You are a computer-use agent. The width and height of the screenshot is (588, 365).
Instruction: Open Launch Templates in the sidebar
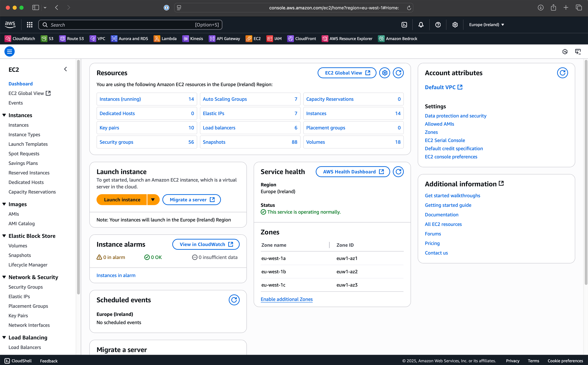coord(28,144)
